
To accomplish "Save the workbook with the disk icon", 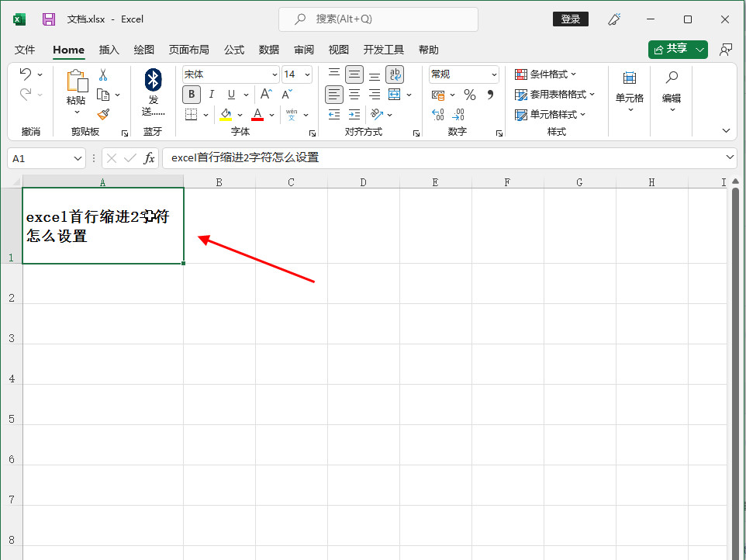I will (x=49, y=19).
